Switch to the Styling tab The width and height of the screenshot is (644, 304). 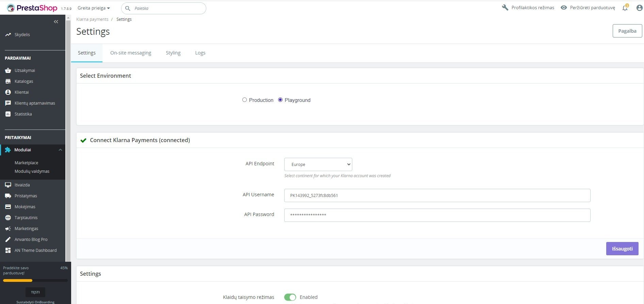[173, 53]
